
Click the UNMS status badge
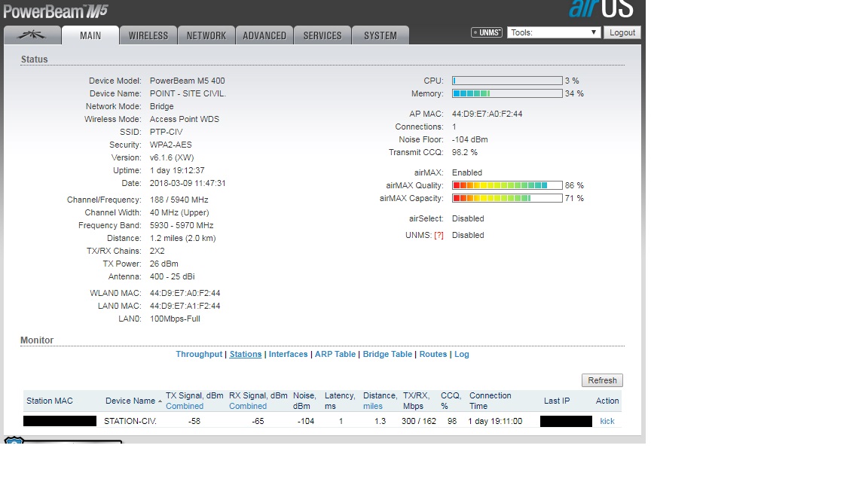coord(487,32)
